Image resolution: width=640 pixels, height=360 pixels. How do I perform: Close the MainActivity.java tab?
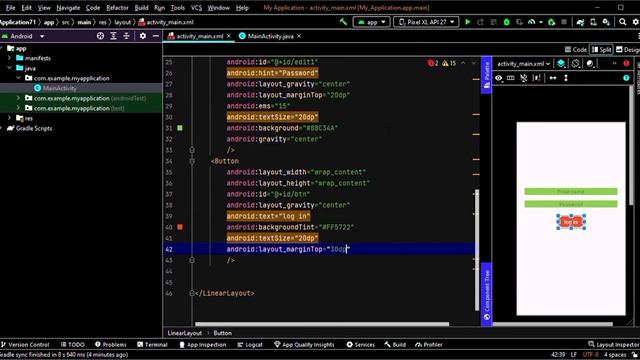(x=299, y=36)
